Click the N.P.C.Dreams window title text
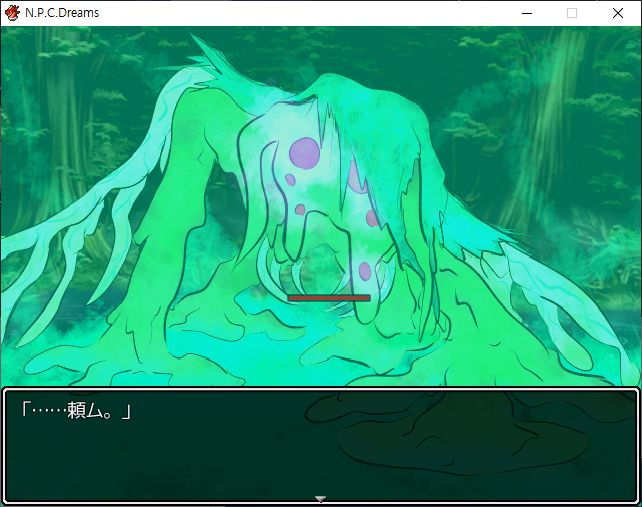 62,13
